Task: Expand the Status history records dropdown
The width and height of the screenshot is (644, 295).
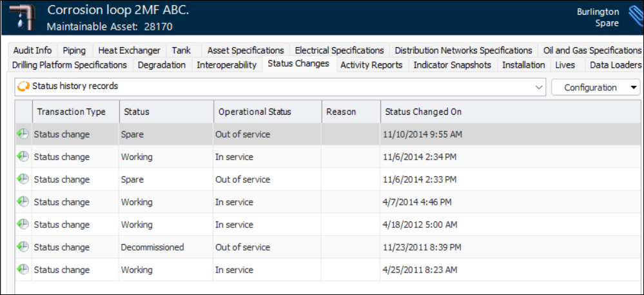Action: pos(540,87)
